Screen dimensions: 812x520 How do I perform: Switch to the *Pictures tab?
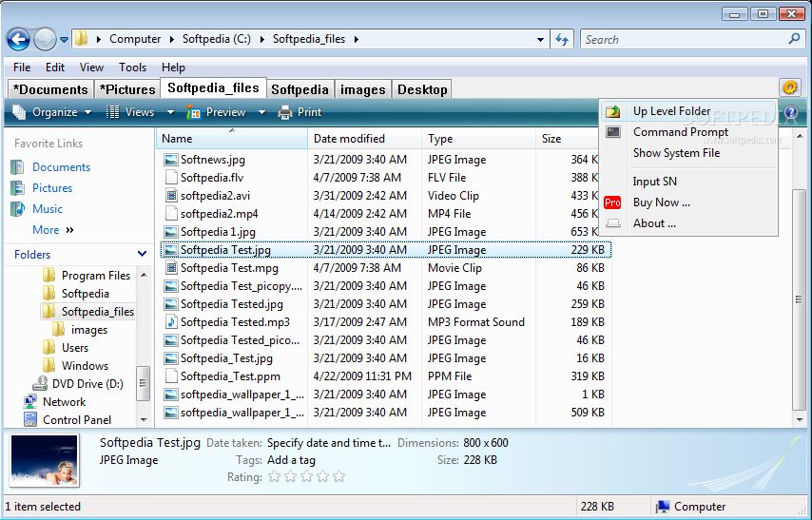[x=127, y=89]
